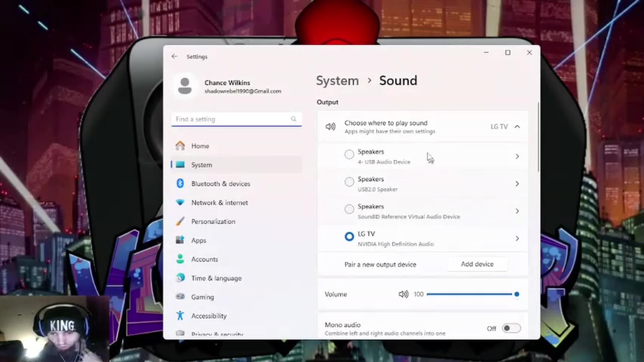The width and height of the screenshot is (644, 362).
Task: Click the account email address text
Action: [243, 92]
